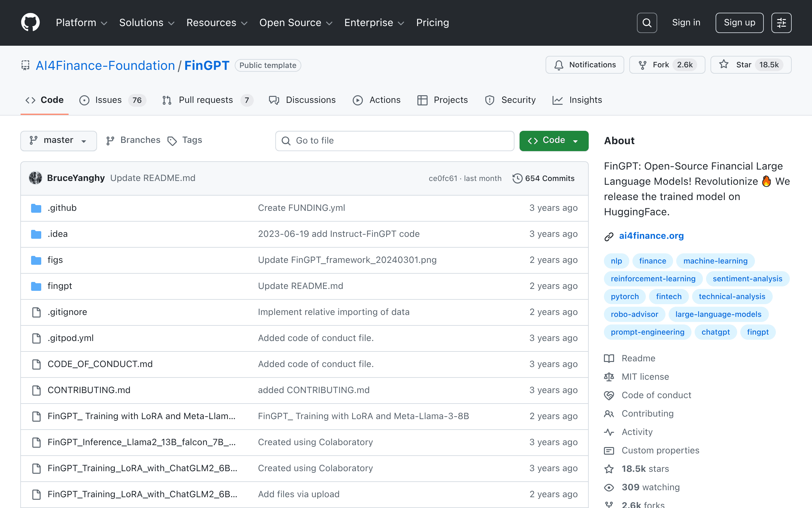This screenshot has height=508, width=812.
Task: Click the heart icon beside Code of conduct
Action: click(x=609, y=396)
